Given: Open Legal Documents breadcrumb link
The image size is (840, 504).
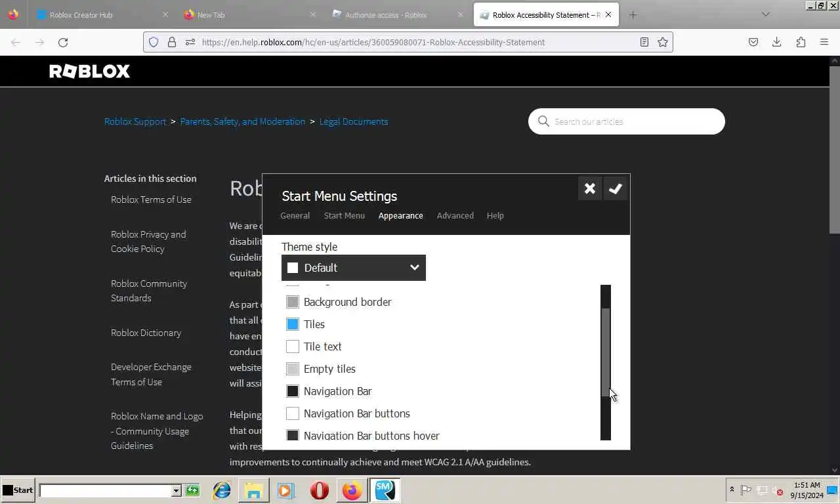Looking at the screenshot, I should (x=354, y=121).
